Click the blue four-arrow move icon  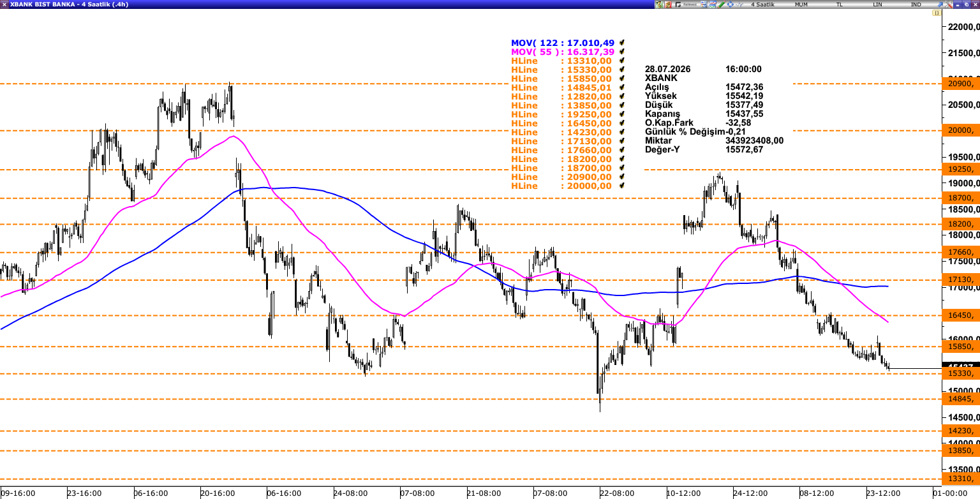731,4
